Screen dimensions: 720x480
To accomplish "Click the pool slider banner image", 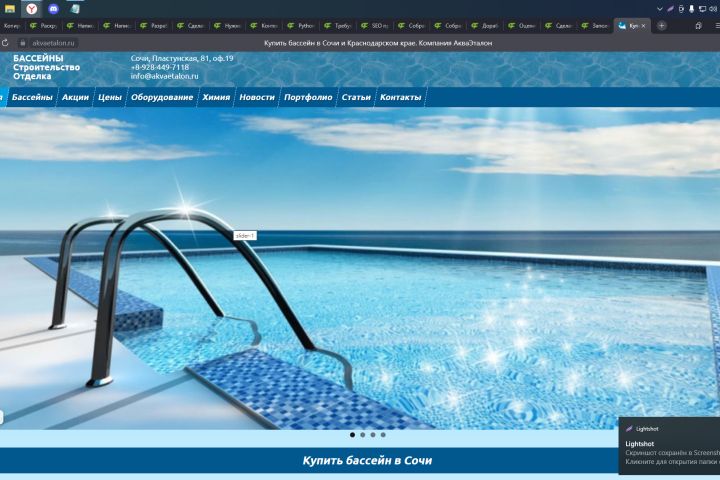I will coord(360,269).
